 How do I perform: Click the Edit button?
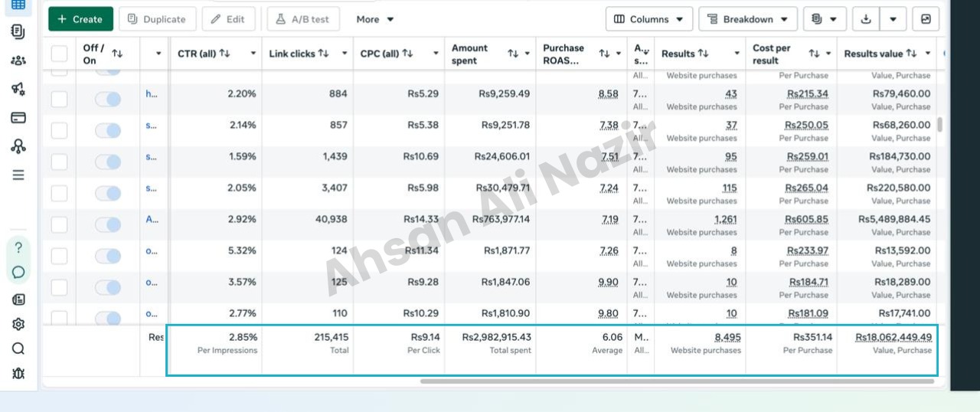[x=228, y=19]
